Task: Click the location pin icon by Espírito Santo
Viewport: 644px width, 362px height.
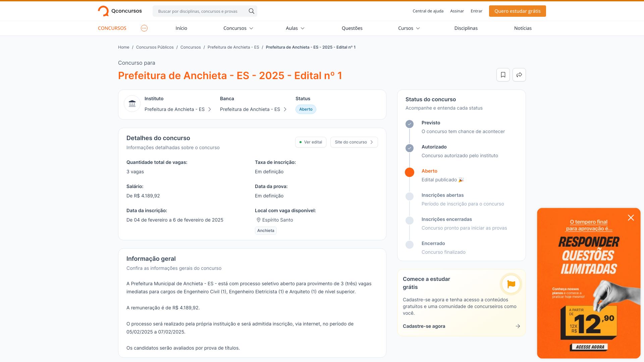Action: coord(258,220)
